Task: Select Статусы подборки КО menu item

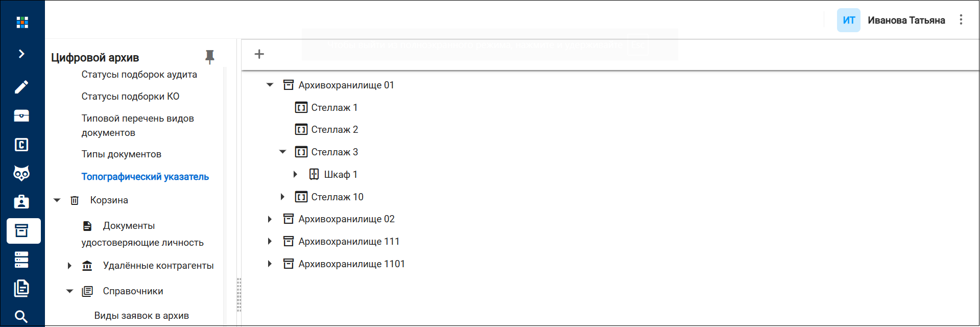Action: pyautogui.click(x=131, y=97)
